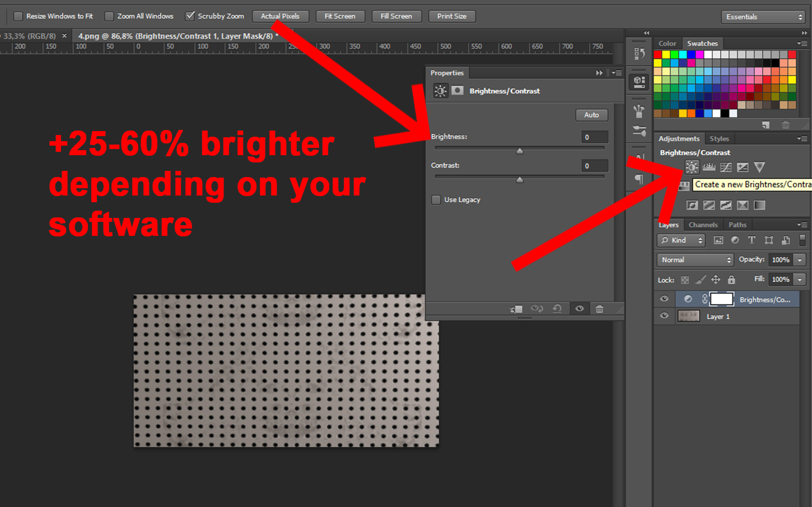Viewport: 812px width, 507px height.
Task: Add a Levels adjustment layer
Action: [709, 167]
